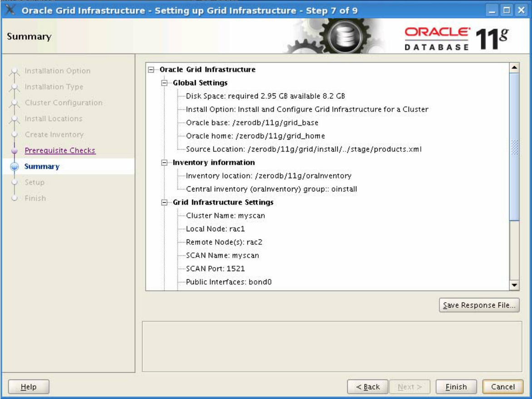
Task: Select the Summary step in sidebar
Action: (x=42, y=166)
